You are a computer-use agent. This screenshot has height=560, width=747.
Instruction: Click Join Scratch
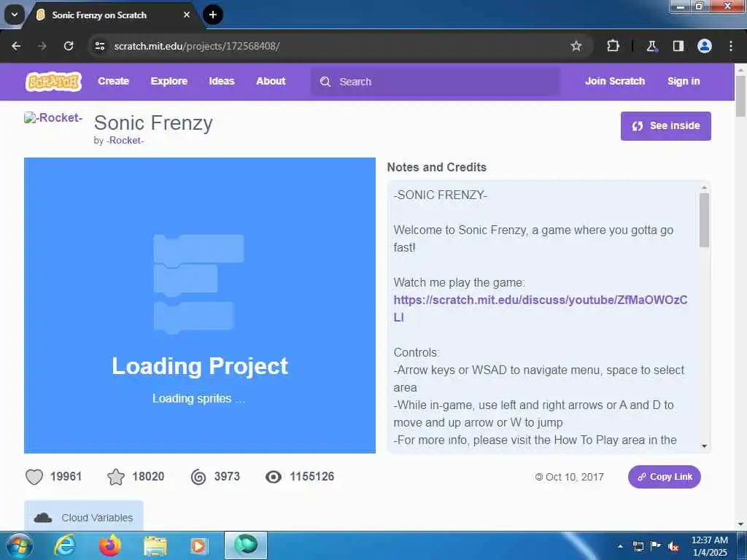point(614,82)
